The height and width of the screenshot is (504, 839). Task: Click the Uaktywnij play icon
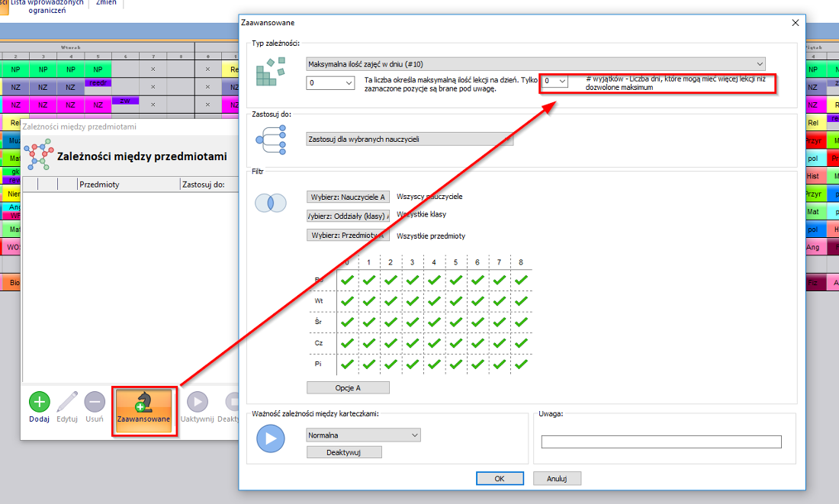click(x=197, y=402)
